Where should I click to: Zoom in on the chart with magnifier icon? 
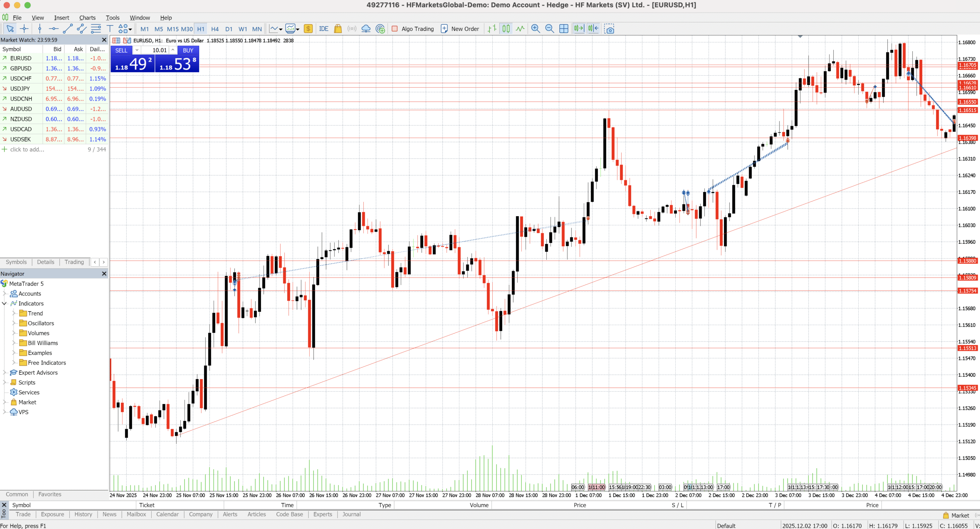click(x=535, y=28)
